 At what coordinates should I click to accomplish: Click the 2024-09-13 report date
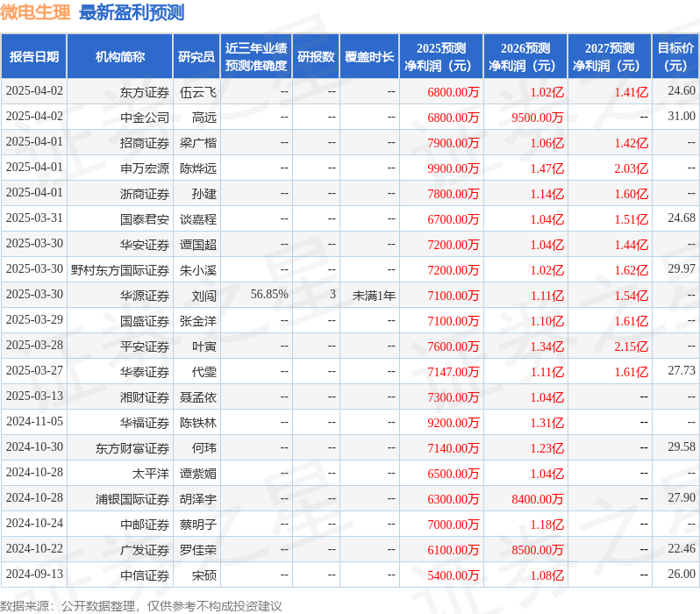tap(34, 575)
